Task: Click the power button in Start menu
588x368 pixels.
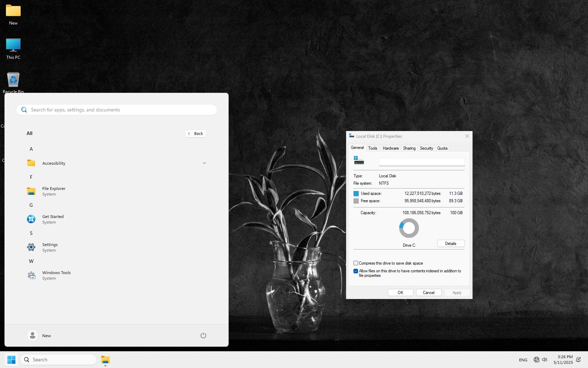Action: pos(203,335)
